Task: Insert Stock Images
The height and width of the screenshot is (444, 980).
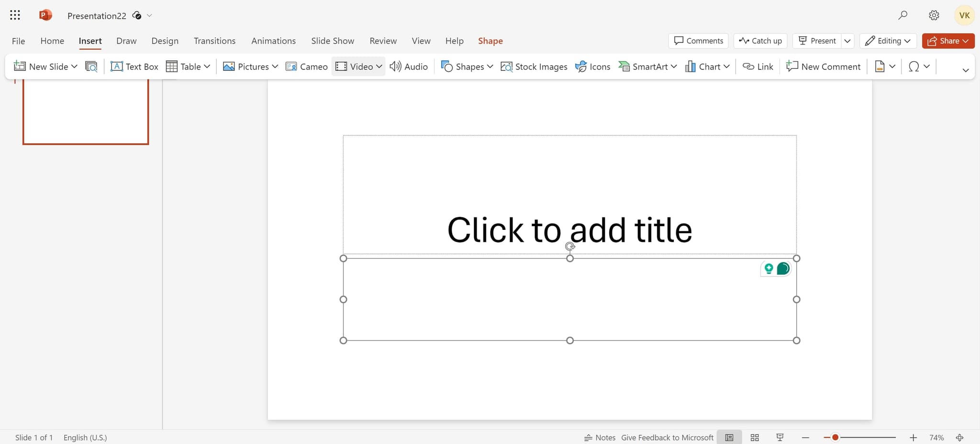Action: point(534,66)
